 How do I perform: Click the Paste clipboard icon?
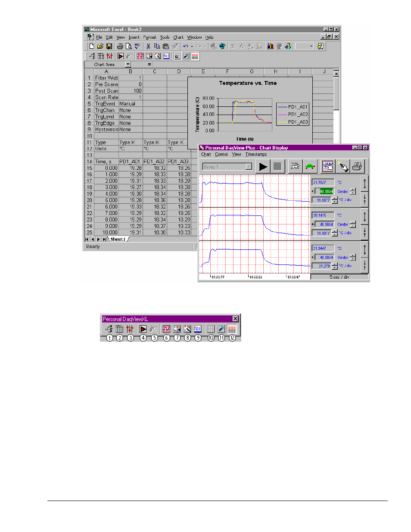tap(165, 46)
